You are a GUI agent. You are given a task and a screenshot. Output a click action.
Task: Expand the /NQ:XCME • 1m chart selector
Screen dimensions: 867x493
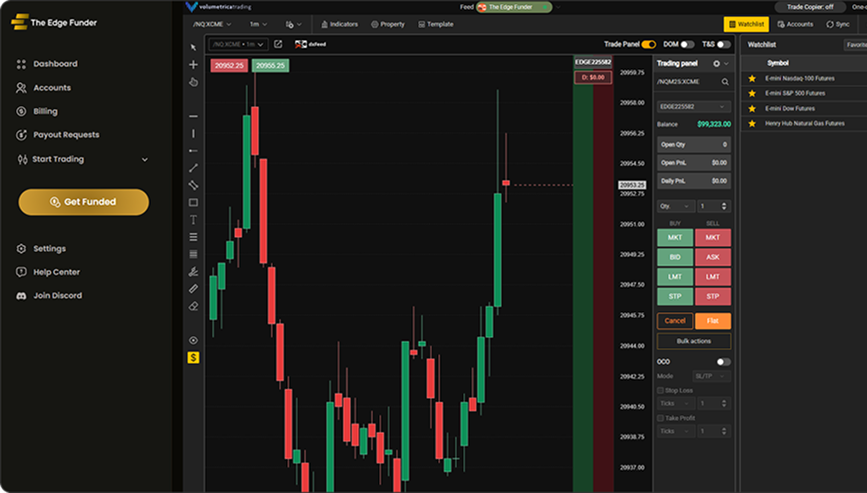pyautogui.click(x=238, y=44)
